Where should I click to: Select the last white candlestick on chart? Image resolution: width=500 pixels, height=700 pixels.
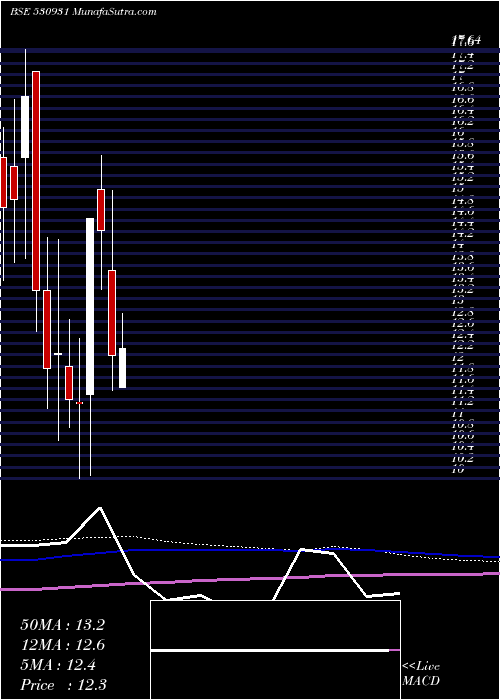coord(122,368)
